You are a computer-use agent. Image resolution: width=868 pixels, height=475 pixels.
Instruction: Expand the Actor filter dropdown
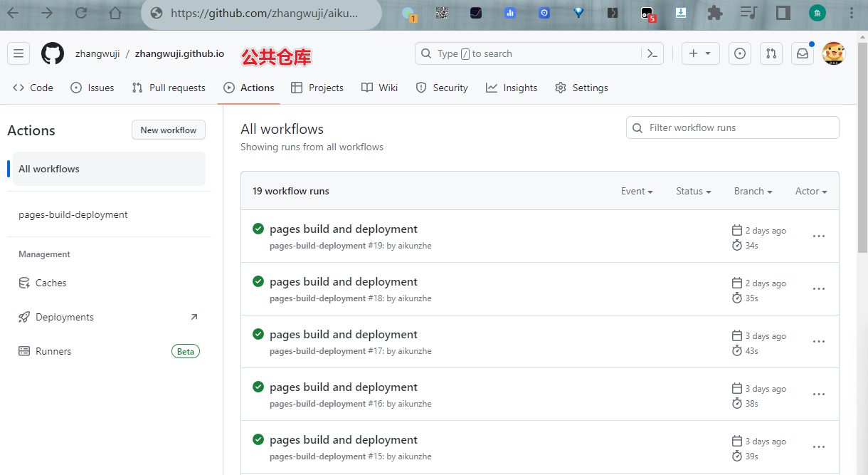811,191
